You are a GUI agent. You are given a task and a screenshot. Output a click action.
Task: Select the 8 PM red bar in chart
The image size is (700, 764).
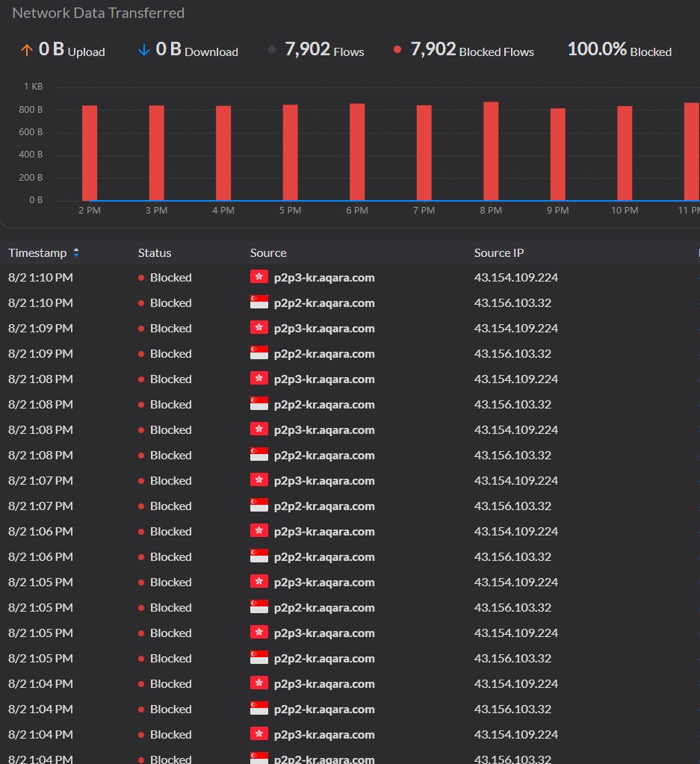(x=491, y=151)
